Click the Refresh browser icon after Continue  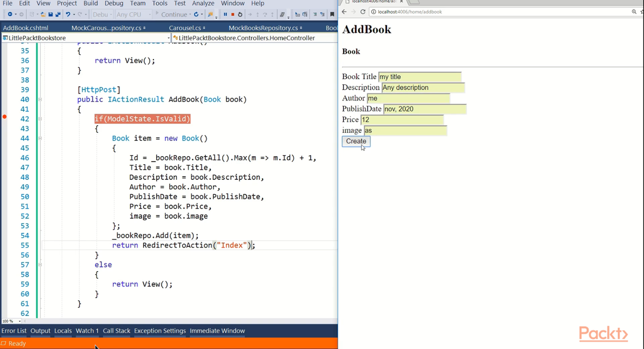point(196,14)
